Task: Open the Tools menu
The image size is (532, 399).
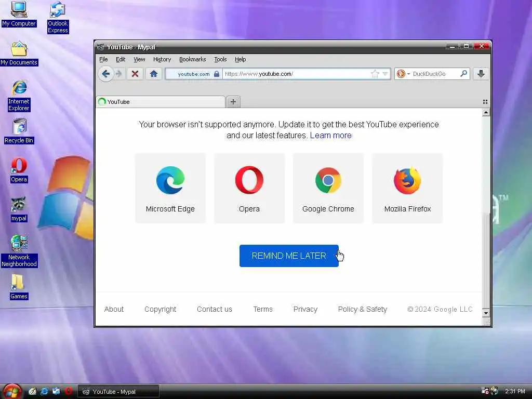Action: click(x=220, y=59)
